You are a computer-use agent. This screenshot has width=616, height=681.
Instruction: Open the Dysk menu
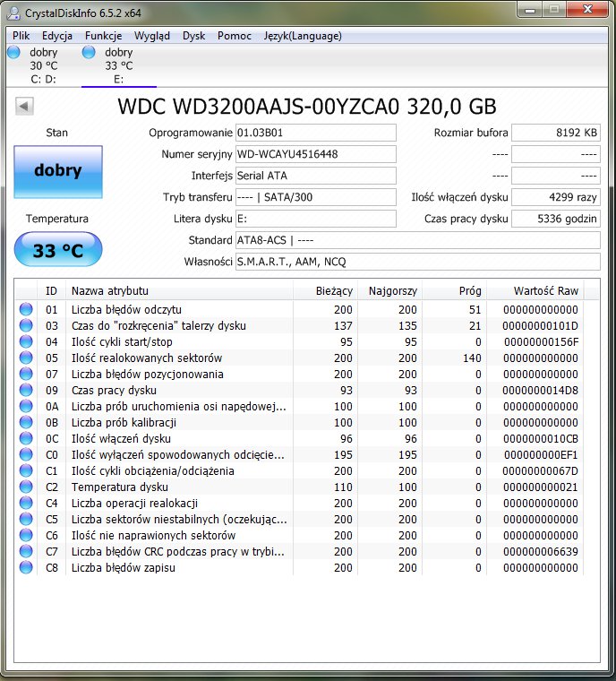point(193,36)
